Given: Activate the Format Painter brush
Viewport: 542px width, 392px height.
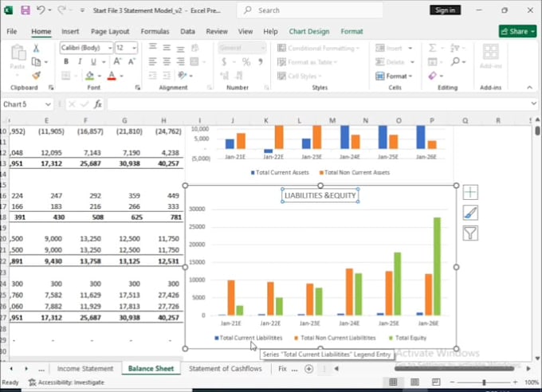Looking at the screenshot, I should pyautogui.click(x=36, y=76).
